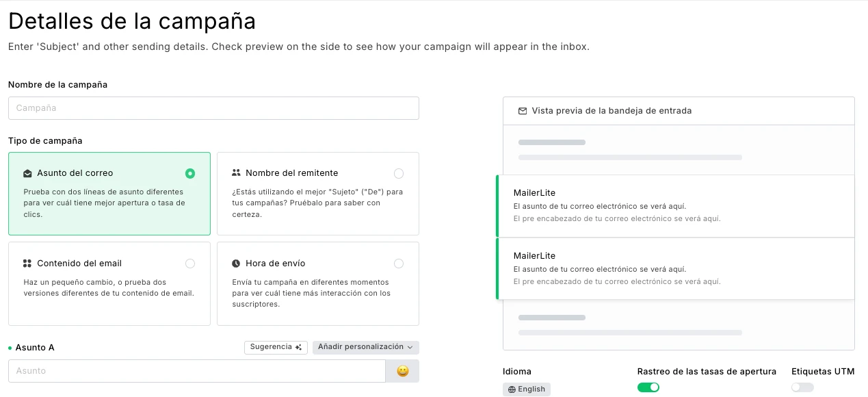Click the first MailerLite inbox preview item
This screenshot has width=868, height=397.
pyautogui.click(x=676, y=205)
